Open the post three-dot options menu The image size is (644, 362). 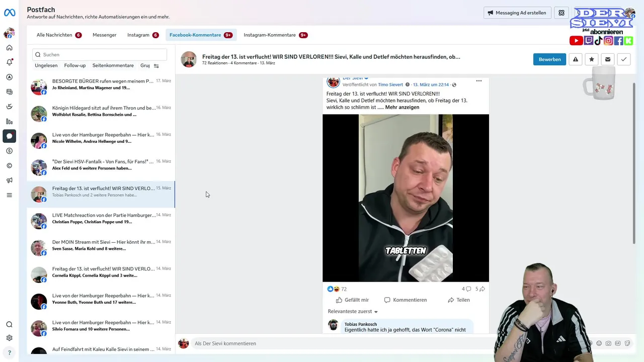coord(479,81)
